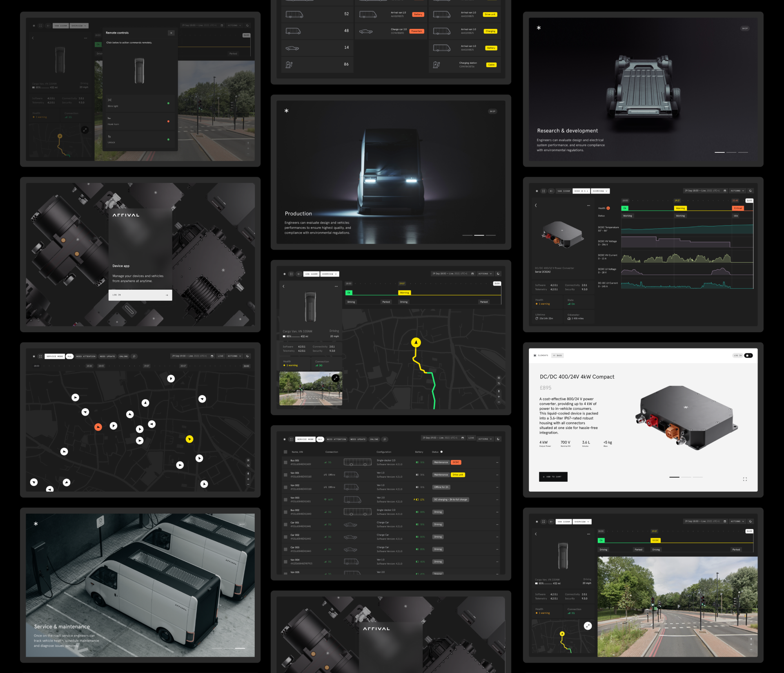Check the Van 003 row checkbox
784x673 pixels.
pyautogui.click(x=285, y=500)
